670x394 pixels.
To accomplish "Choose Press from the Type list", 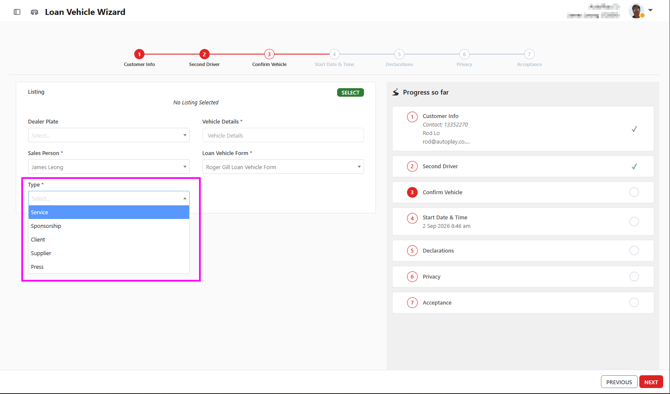I will pos(109,267).
